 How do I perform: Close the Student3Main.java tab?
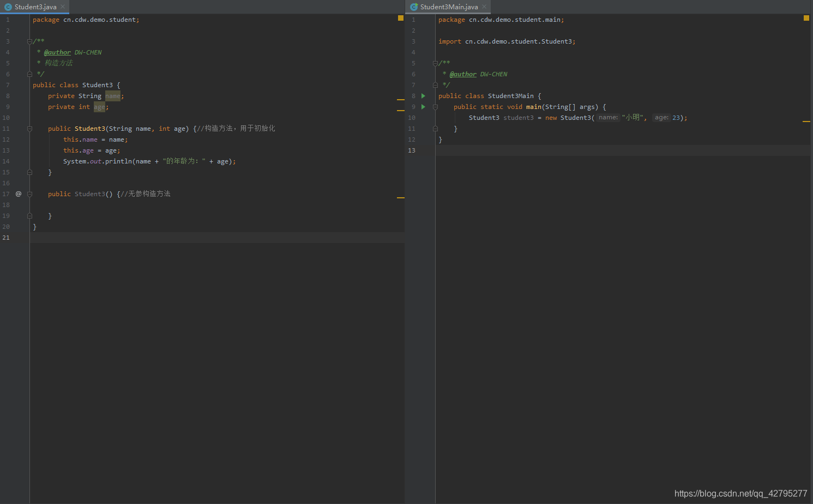pyautogui.click(x=484, y=7)
